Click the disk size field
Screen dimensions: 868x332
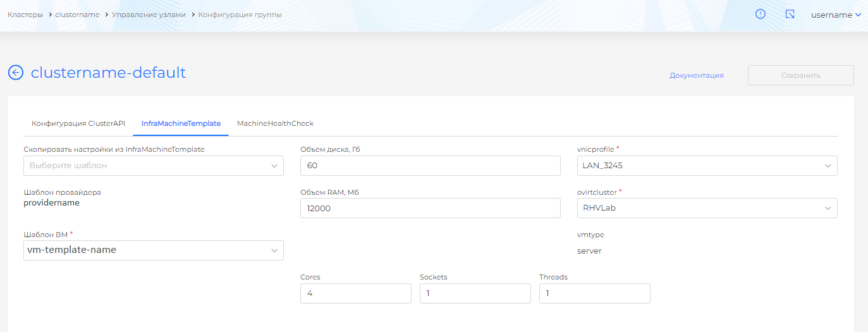click(430, 166)
